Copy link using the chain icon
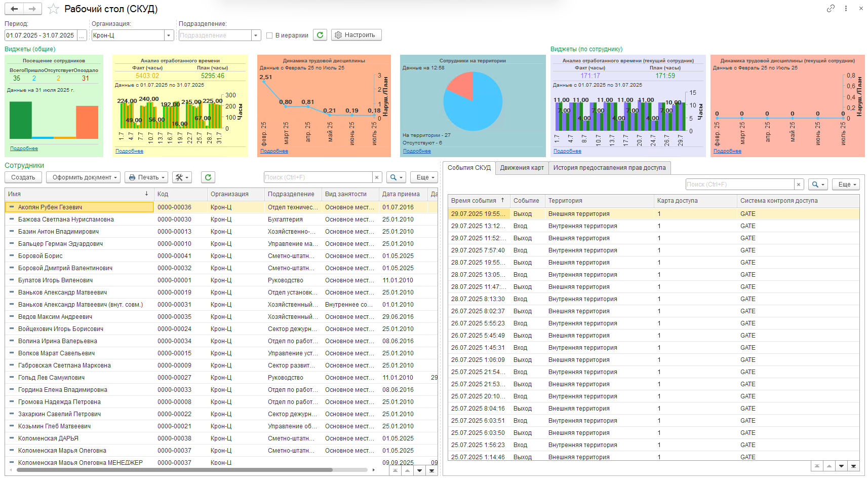 (x=831, y=9)
